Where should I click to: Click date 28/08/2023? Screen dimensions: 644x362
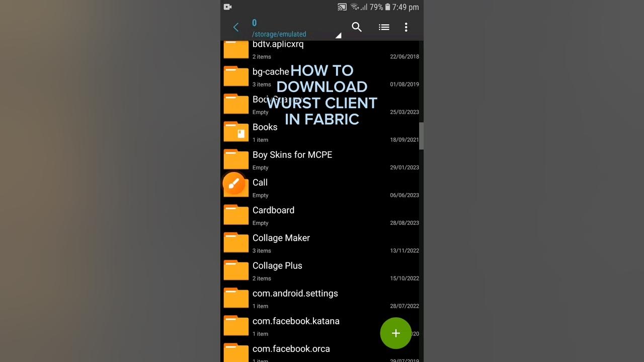(x=405, y=223)
